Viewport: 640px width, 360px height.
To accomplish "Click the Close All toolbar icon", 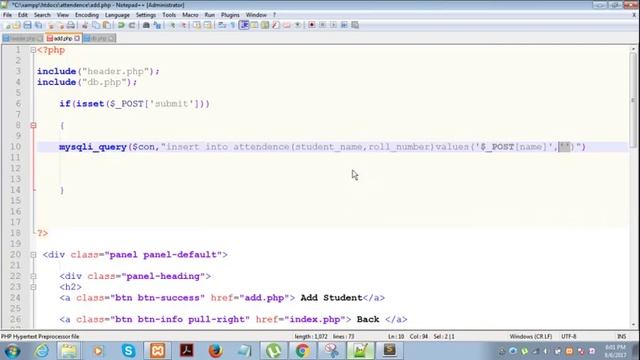I will coord(60,25).
